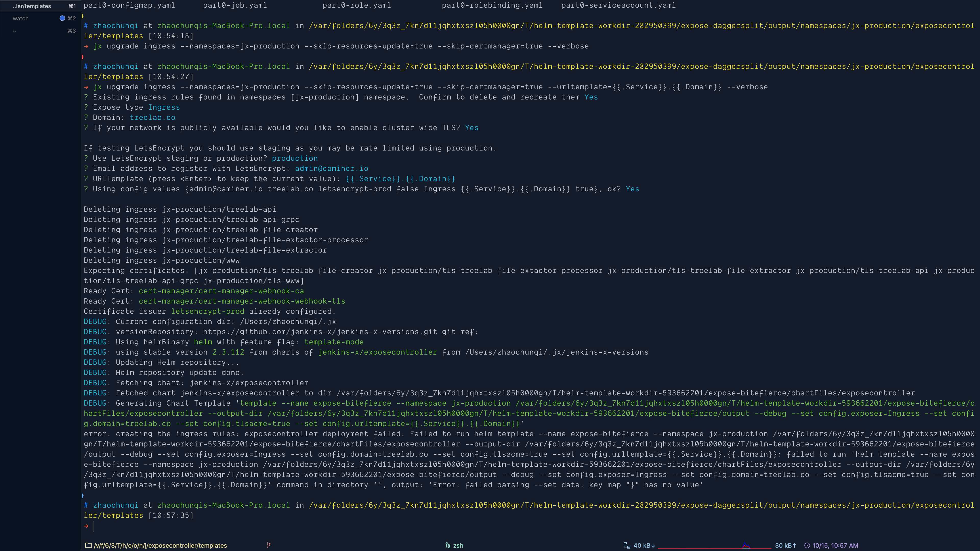Viewport: 980px width, 551px height.
Task: Click the clock icon beside 10/15, 10:57 AM
Action: point(807,545)
